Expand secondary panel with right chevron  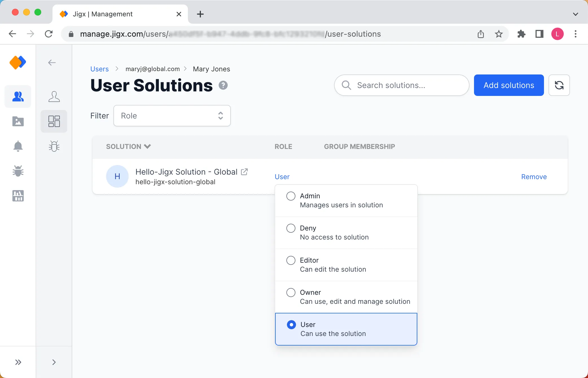[54, 362]
